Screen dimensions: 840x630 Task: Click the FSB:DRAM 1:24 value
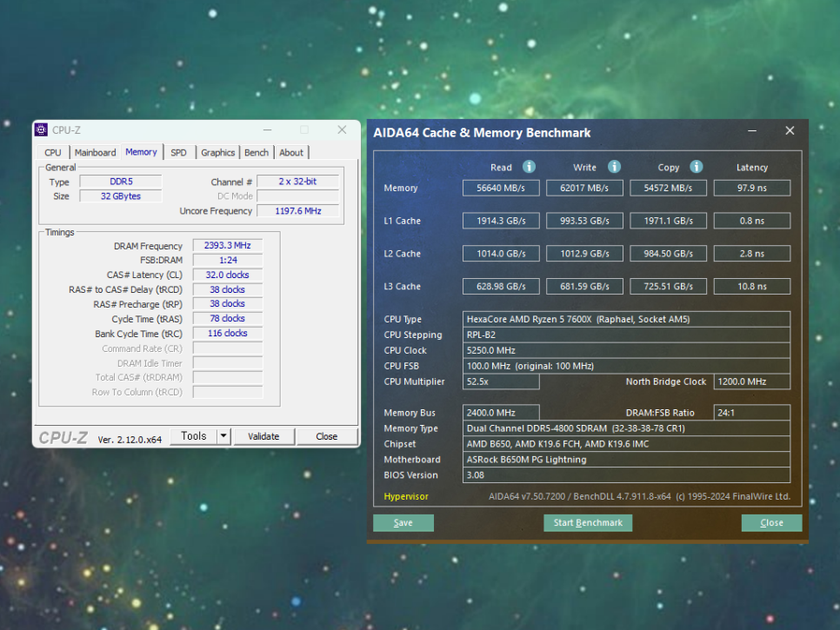pos(228,260)
